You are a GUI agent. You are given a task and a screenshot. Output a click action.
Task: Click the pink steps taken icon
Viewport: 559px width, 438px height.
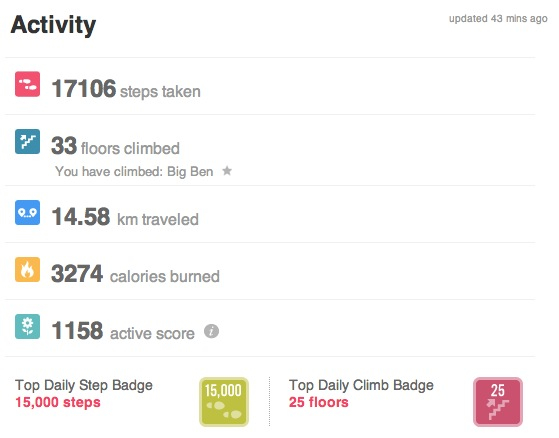coord(27,84)
